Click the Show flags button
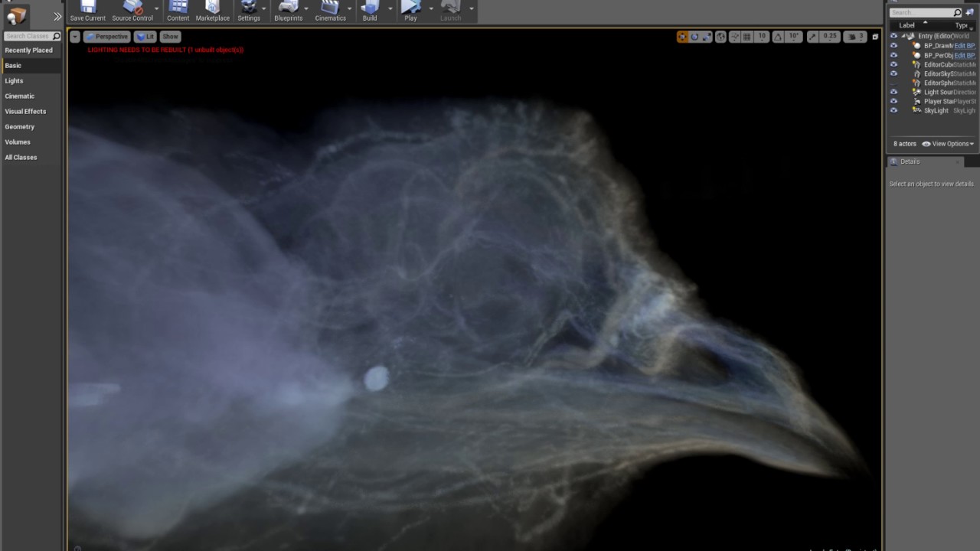 tap(170, 37)
